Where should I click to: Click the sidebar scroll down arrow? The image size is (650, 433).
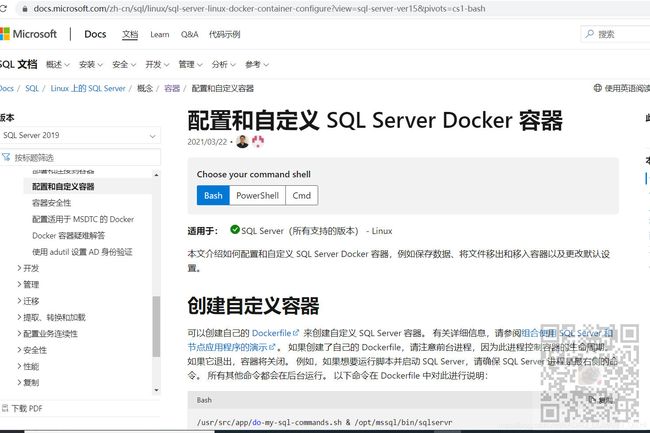(156, 390)
